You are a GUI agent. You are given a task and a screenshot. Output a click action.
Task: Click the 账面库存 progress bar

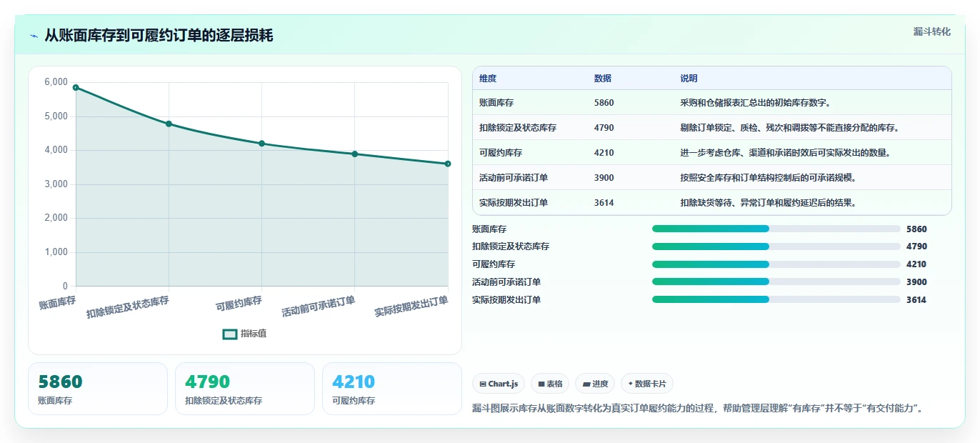[776, 229]
